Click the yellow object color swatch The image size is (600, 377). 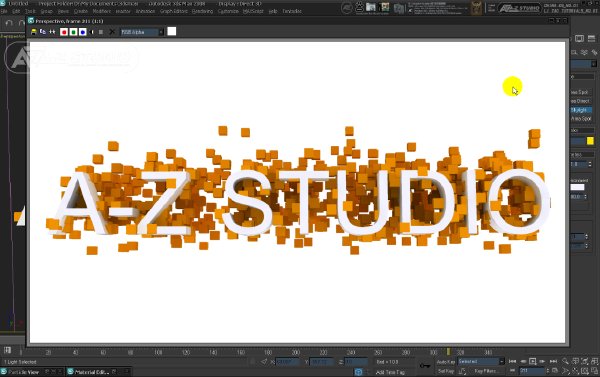click(590, 141)
